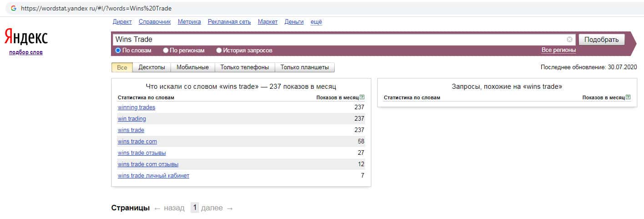Select the 'История запросов' radio option
Image resolution: width=644 pixels, height=219 pixels.
point(219,51)
